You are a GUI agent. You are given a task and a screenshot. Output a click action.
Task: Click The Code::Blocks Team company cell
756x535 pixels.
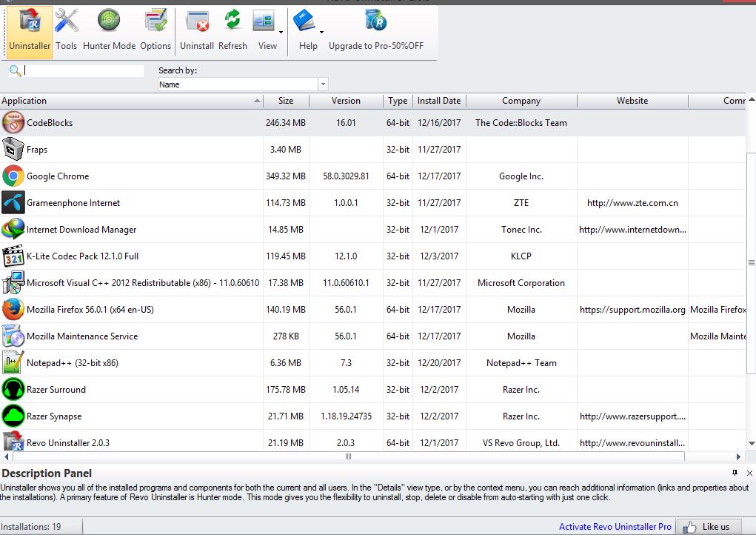tap(521, 123)
